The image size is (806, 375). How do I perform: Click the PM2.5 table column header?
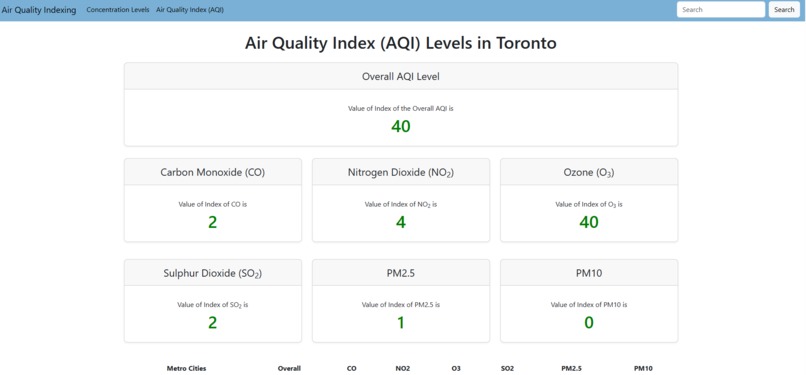(572, 368)
